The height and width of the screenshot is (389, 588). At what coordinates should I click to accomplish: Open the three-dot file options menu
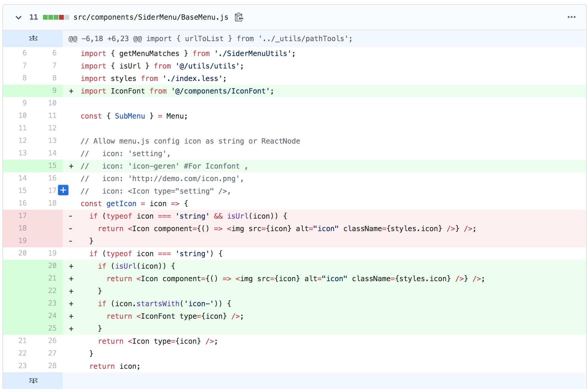[x=571, y=17]
